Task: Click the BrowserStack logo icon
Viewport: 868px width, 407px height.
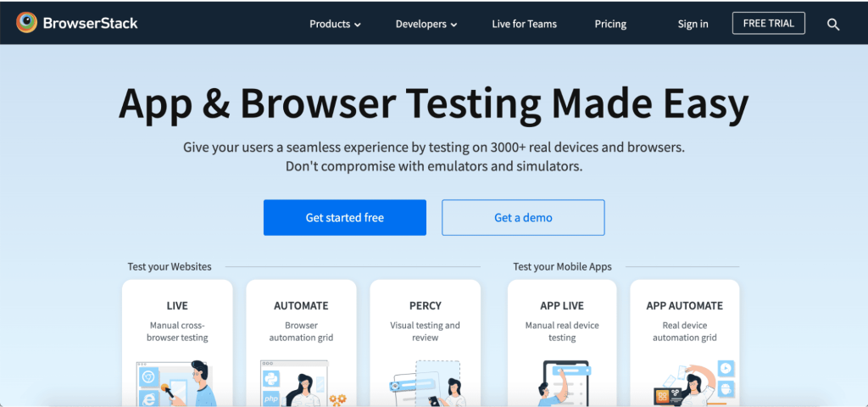Action: pyautogui.click(x=27, y=23)
